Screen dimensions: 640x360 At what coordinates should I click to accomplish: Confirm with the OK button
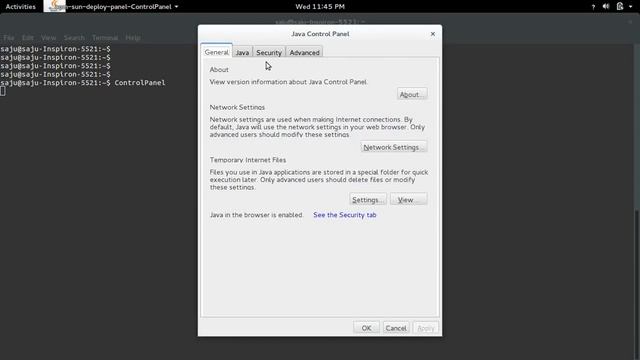(366, 328)
